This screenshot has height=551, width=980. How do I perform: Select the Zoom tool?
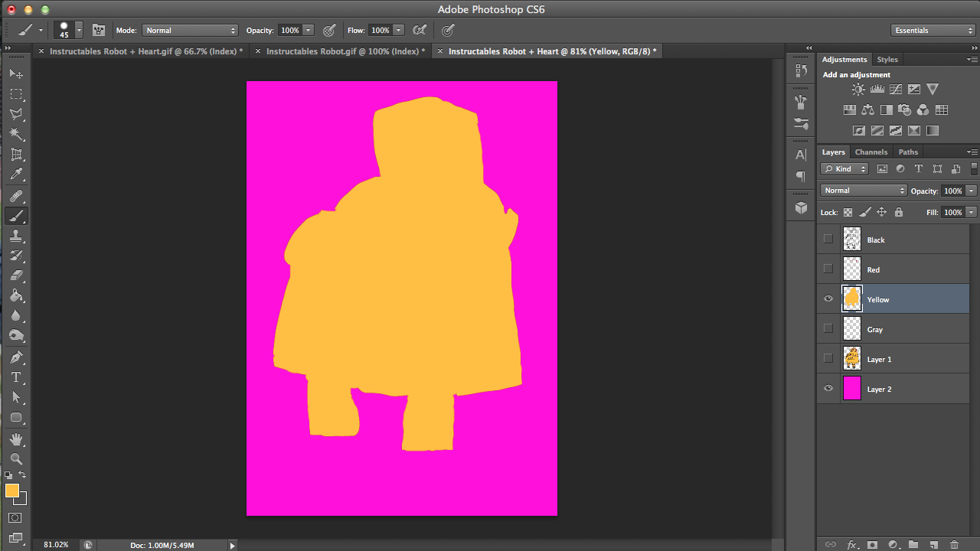pos(16,459)
